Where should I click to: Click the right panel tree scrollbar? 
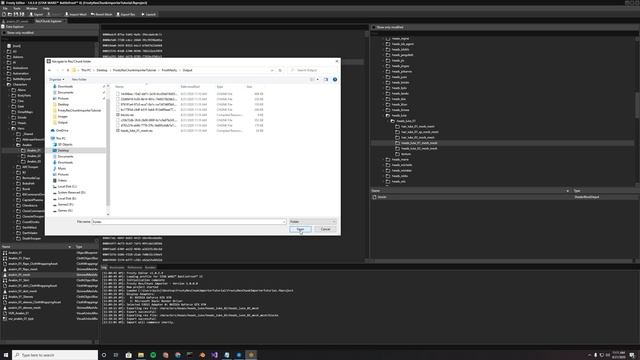point(638,105)
